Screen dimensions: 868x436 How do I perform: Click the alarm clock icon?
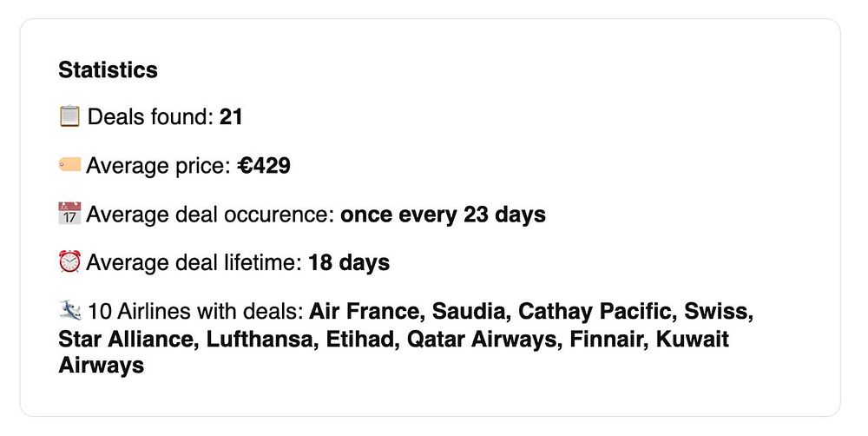(x=69, y=262)
